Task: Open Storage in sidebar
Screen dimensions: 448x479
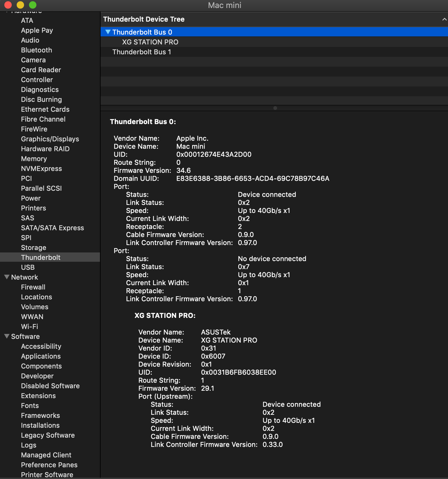Action: tap(34, 248)
